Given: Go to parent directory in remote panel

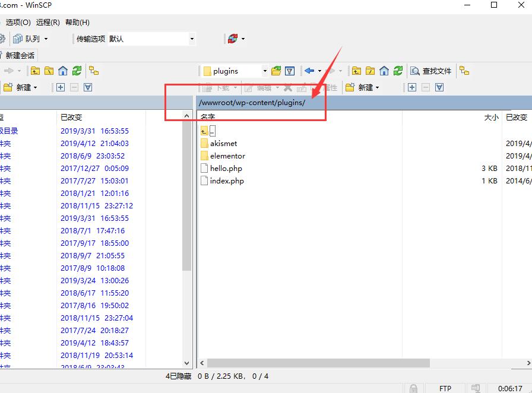Looking at the screenshot, I should [356, 71].
